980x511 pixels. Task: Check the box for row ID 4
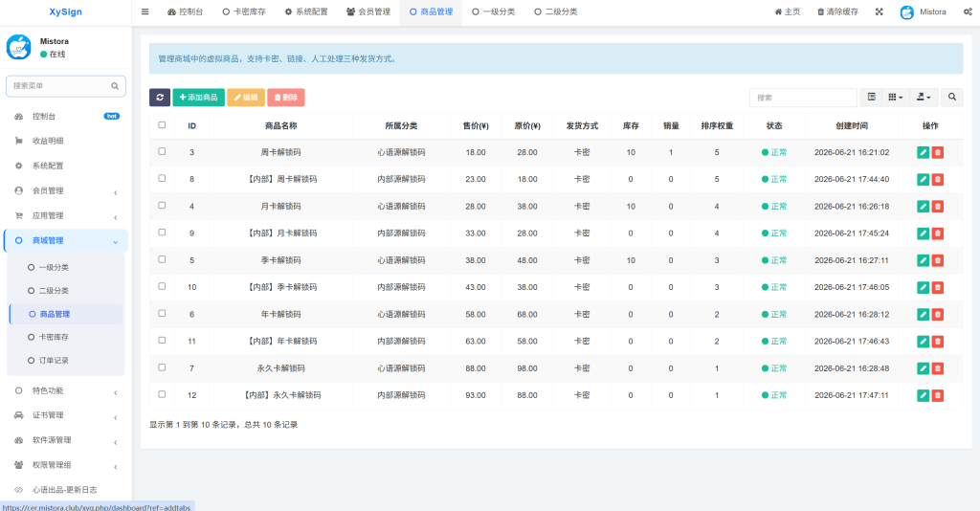tap(162, 205)
